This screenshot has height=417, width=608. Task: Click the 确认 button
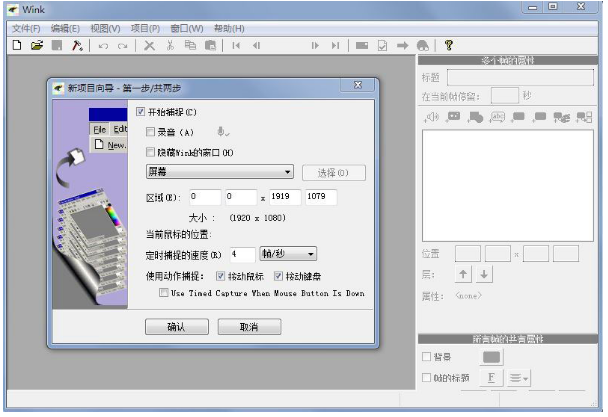pyautogui.click(x=177, y=327)
